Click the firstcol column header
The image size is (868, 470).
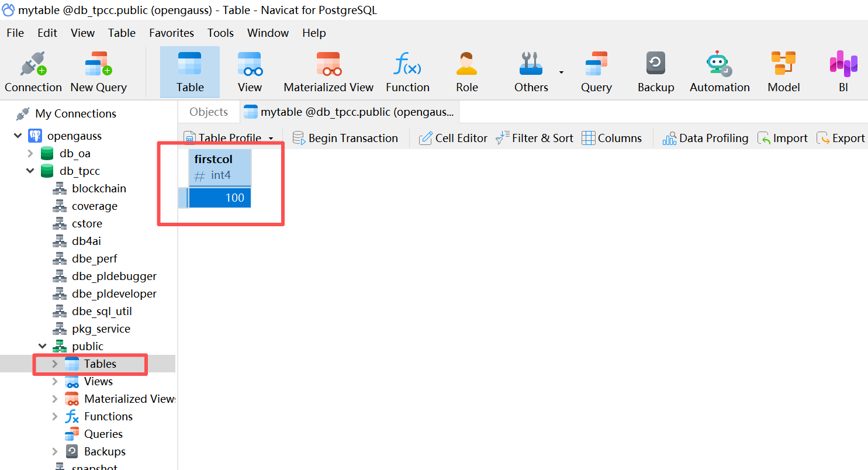(220, 168)
